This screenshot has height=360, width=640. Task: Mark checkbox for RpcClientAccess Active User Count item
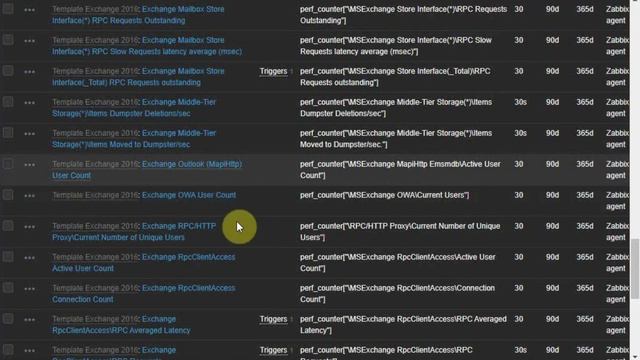pyautogui.click(x=8, y=257)
